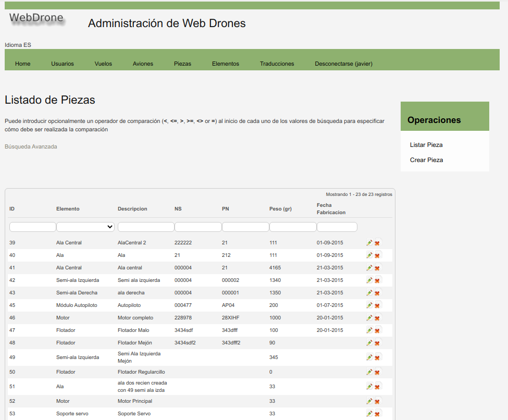
Task: Open Búsqueda Avanzada link
Action: pyautogui.click(x=31, y=146)
